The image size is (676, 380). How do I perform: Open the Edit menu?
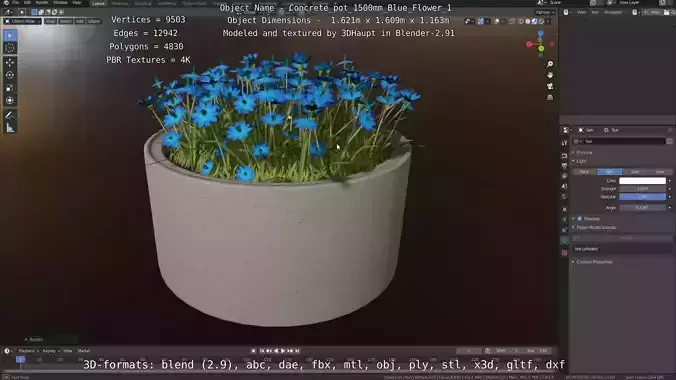coord(27,3)
